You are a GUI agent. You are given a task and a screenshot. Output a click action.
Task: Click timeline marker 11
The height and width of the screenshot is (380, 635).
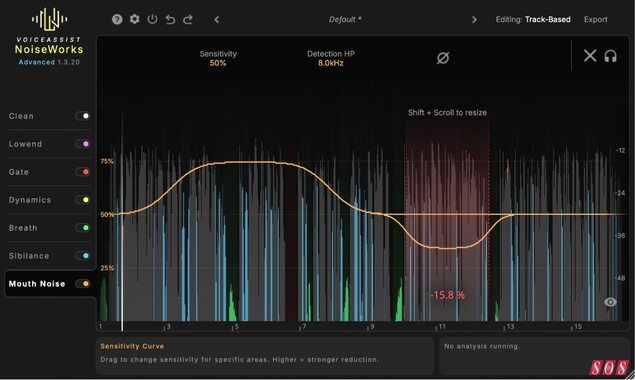[442, 327]
